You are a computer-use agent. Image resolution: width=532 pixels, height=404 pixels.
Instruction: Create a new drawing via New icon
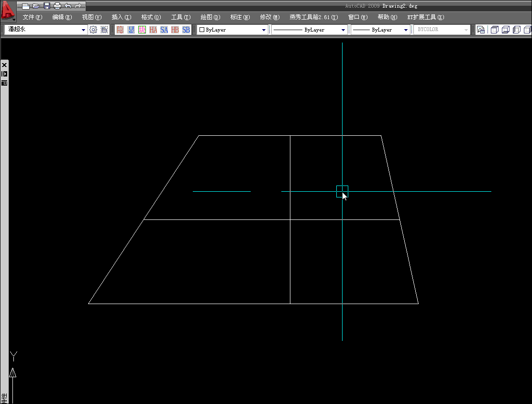26,6
